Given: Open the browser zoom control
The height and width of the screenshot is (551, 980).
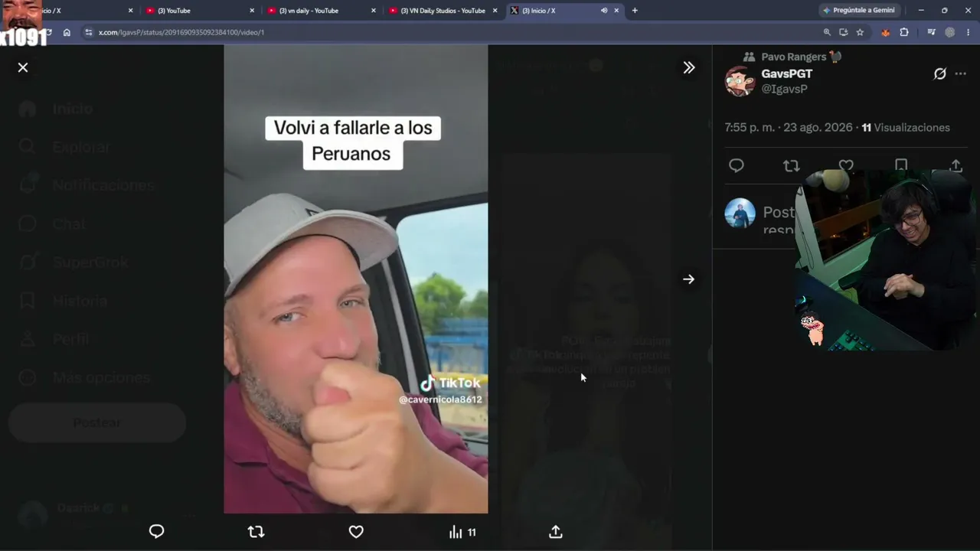Looking at the screenshot, I should coord(827,32).
